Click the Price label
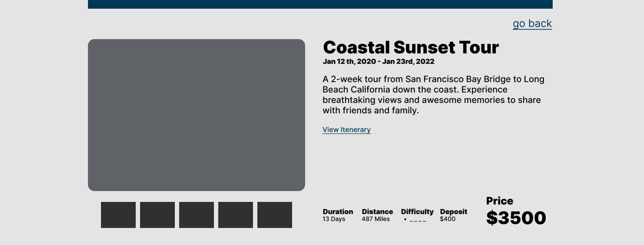This screenshot has height=245, width=644. [499, 201]
